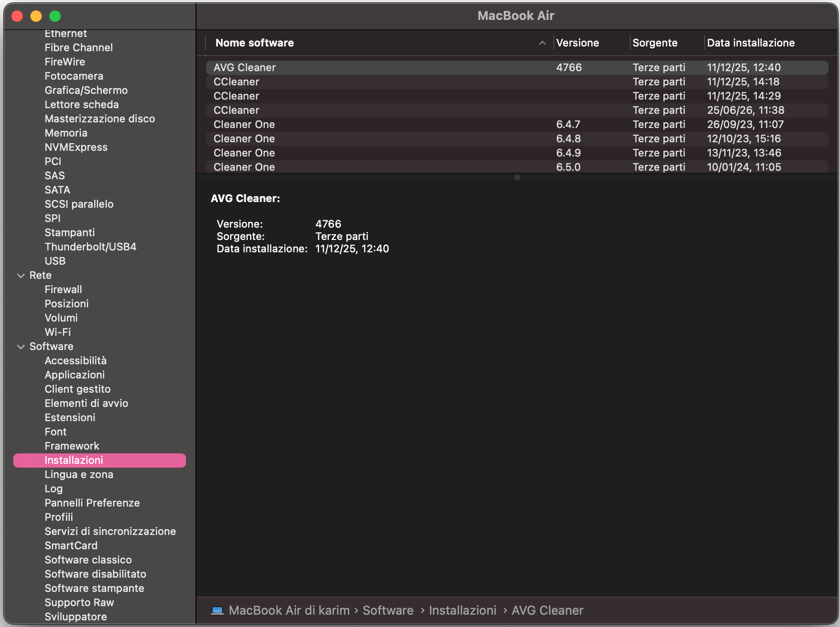This screenshot has width=840, height=627.
Task: Sort by Data installazione column header
Action: pyautogui.click(x=751, y=43)
